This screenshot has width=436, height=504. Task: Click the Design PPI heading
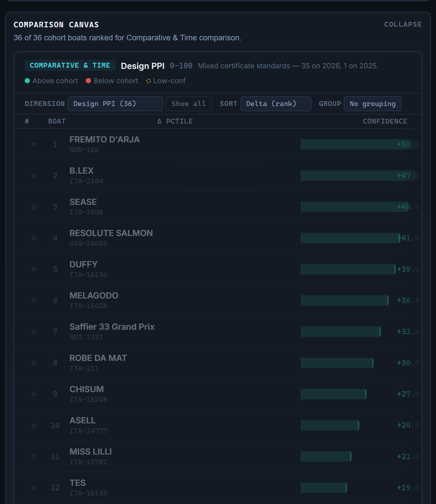pos(143,66)
